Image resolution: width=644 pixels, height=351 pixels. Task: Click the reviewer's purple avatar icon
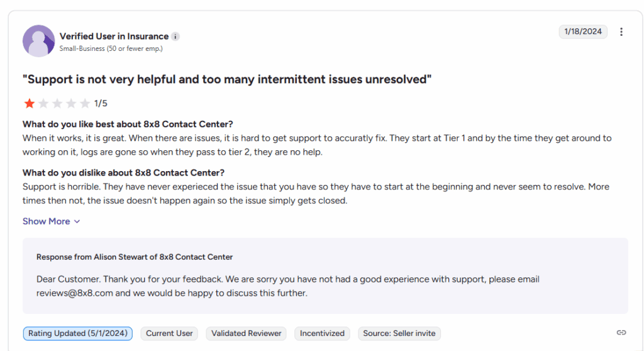[x=38, y=41]
